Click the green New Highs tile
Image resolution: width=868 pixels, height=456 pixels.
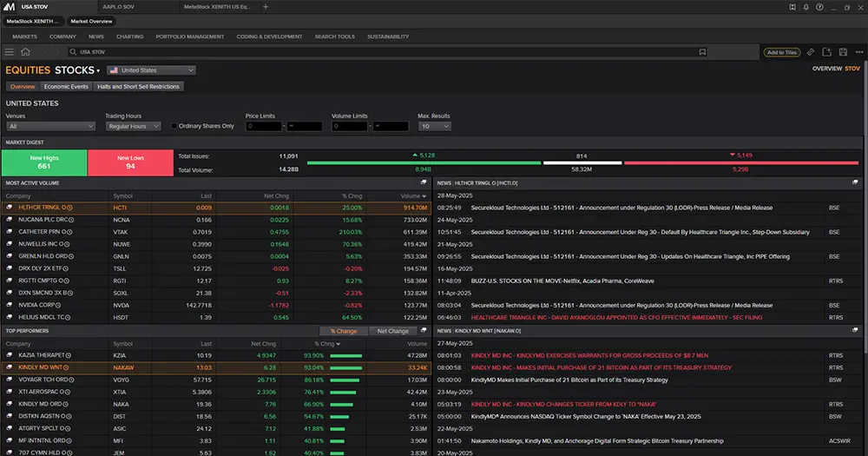point(44,162)
